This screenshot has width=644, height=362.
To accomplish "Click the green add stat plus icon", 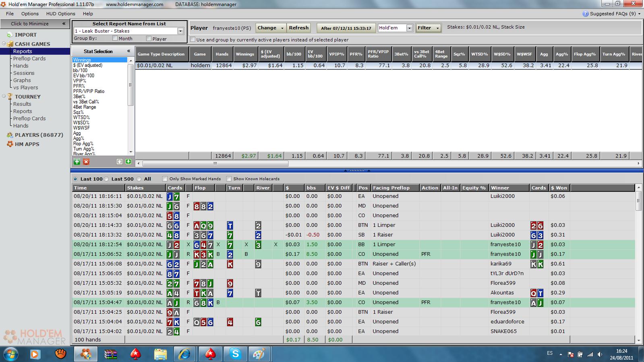I will click(77, 161).
